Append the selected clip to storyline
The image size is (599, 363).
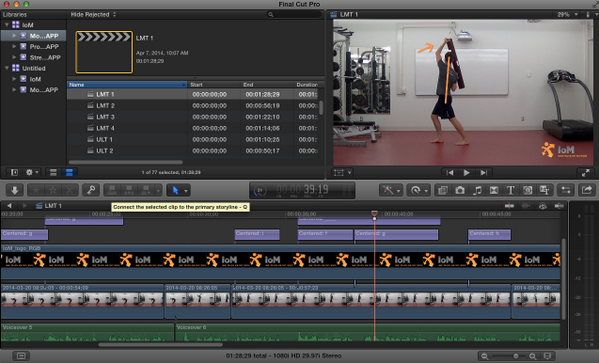point(146,190)
